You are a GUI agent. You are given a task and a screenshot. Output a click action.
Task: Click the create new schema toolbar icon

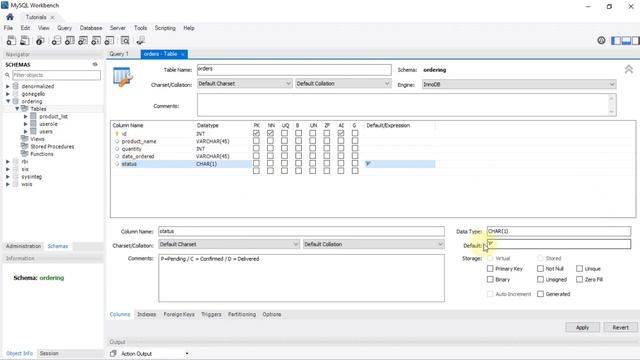click(x=57, y=40)
